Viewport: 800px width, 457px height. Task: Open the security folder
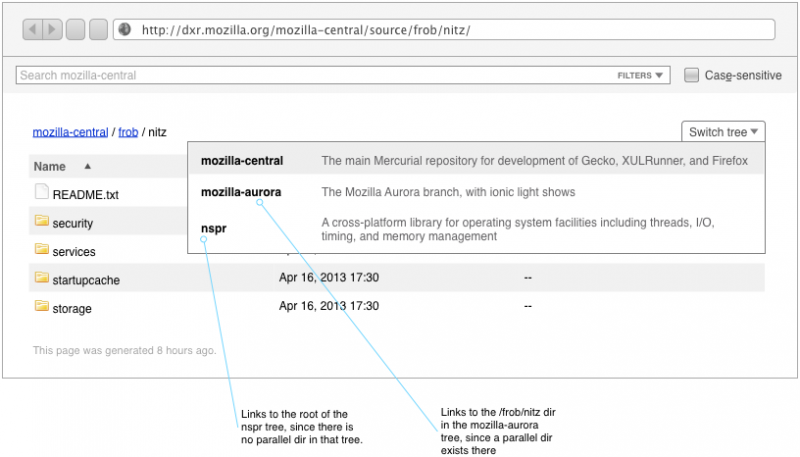[72, 223]
